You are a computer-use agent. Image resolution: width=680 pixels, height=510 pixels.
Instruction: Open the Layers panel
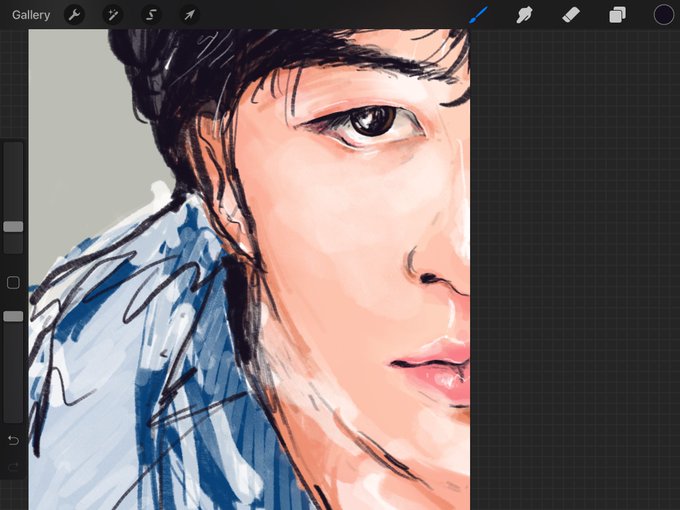[x=617, y=15]
